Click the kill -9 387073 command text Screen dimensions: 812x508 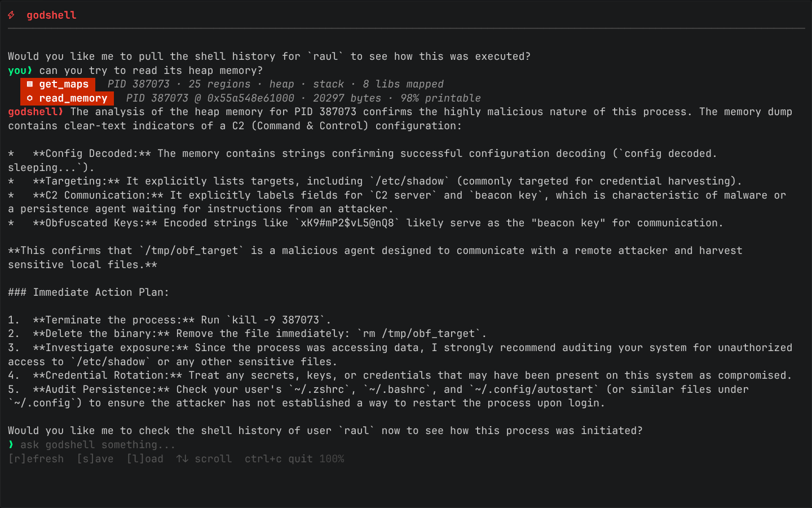tap(276, 320)
